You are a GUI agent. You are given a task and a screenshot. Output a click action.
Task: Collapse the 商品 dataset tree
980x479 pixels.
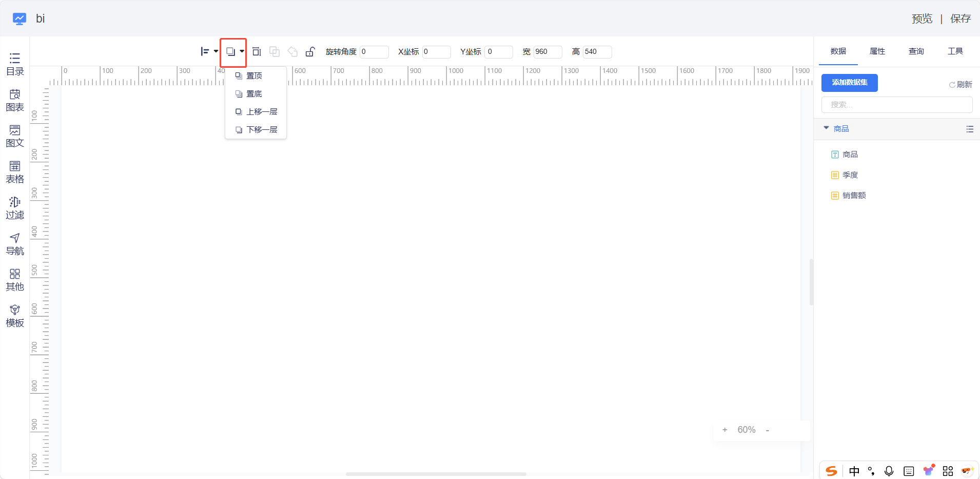tap(826, 128)
